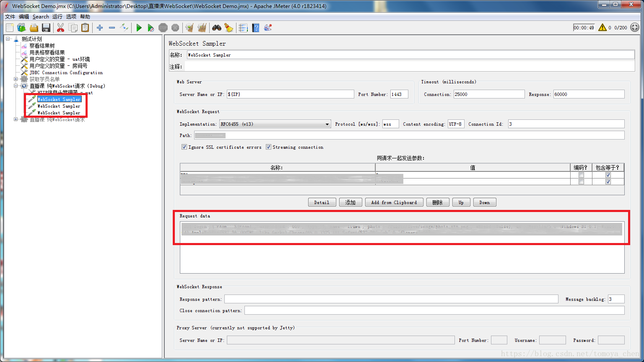Click the Toggle enable/disable toolbar icon
This screenshot has width=644, height=362.
click(124, 28)
